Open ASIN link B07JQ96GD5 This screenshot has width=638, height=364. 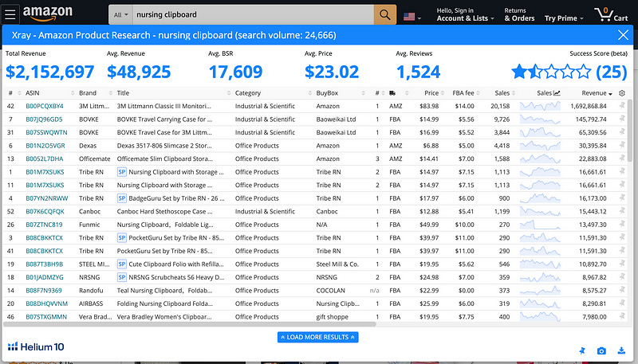[44, 119]
